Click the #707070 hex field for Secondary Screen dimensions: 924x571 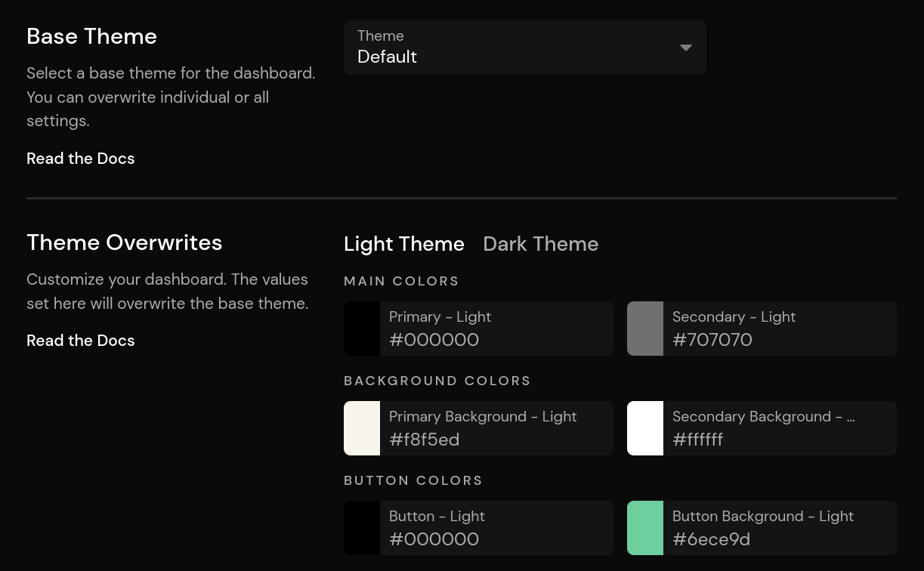click(712, 340)
